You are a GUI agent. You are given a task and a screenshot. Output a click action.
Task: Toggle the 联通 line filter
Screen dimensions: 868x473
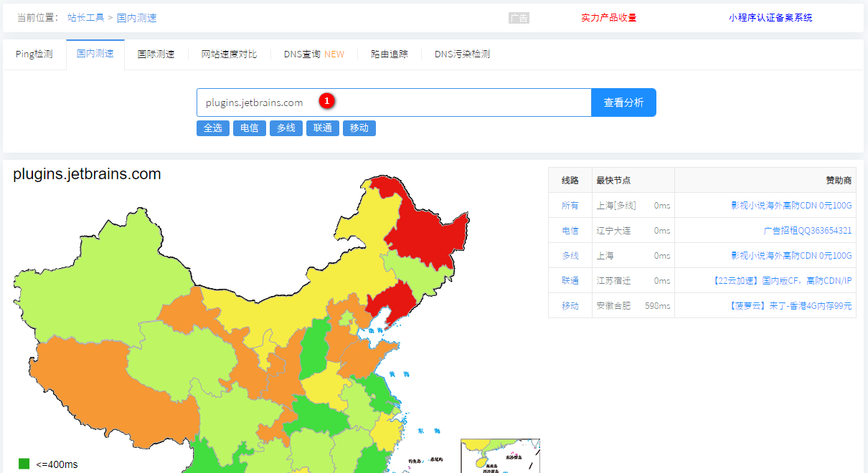323,128
